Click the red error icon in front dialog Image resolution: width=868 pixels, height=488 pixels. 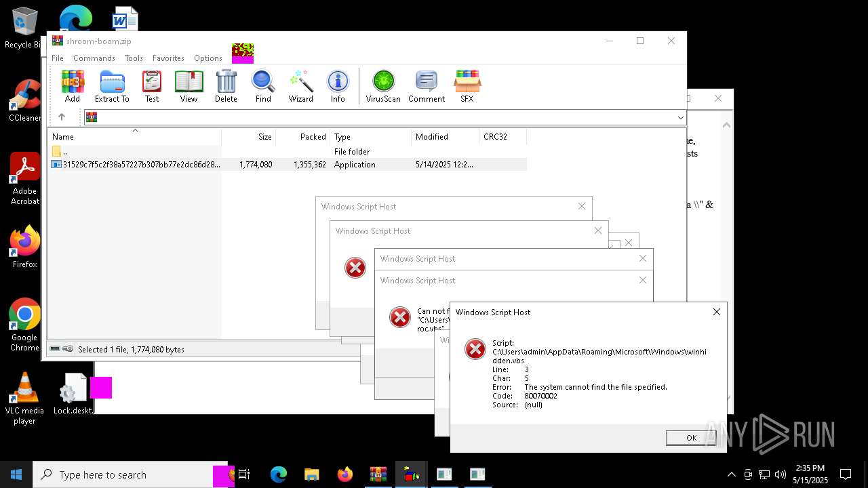coord(475,349)
